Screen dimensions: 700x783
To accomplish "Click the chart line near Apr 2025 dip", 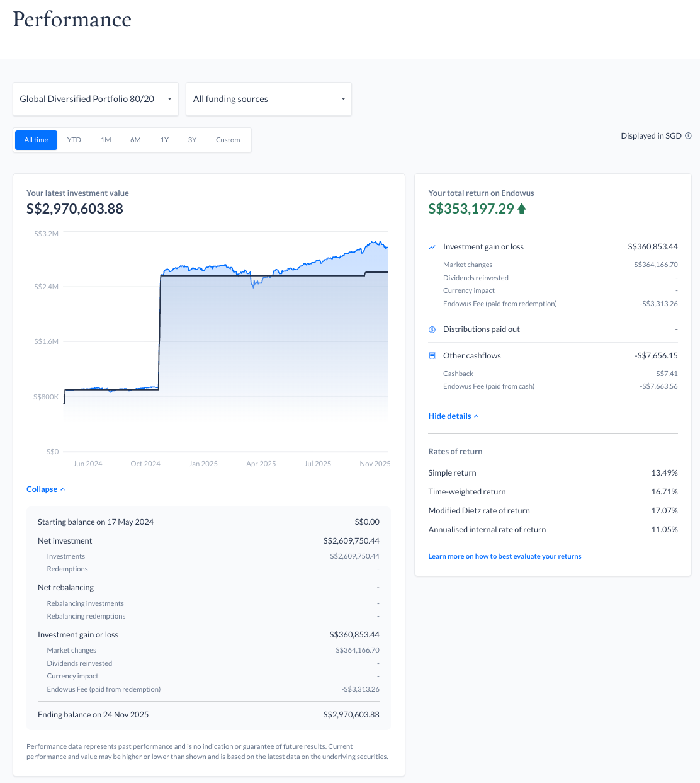I will point(254,285).
